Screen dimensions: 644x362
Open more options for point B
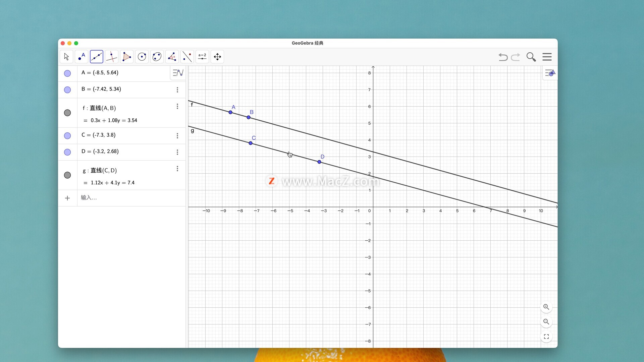pos(177,90)
